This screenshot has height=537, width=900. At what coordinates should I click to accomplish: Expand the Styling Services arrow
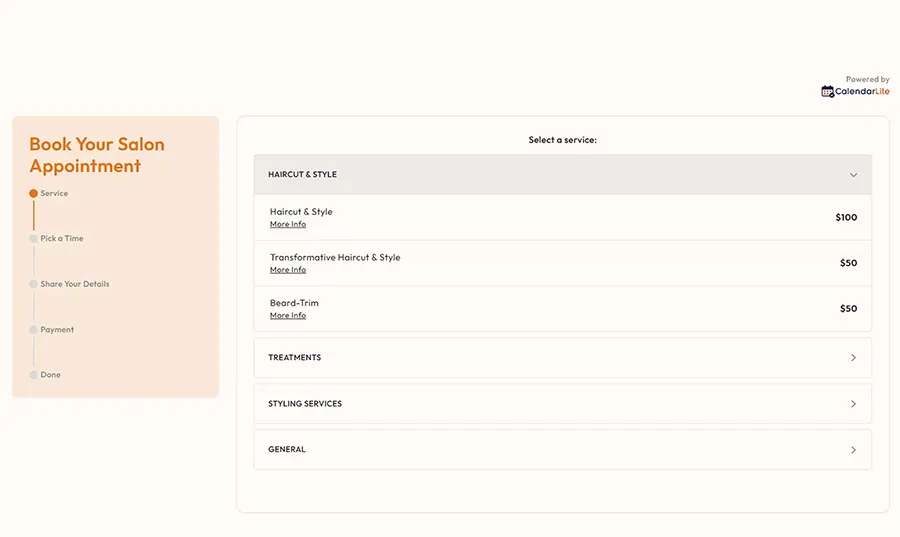(853, 404)
